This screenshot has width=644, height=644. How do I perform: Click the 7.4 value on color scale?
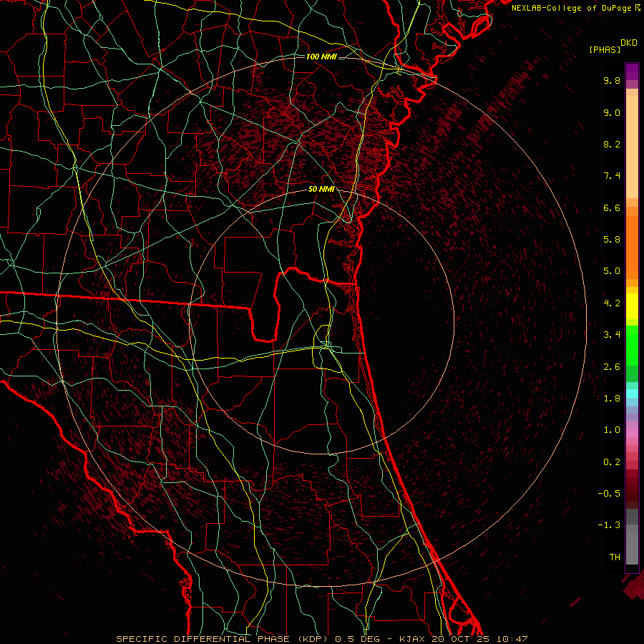tap(612, 176)
